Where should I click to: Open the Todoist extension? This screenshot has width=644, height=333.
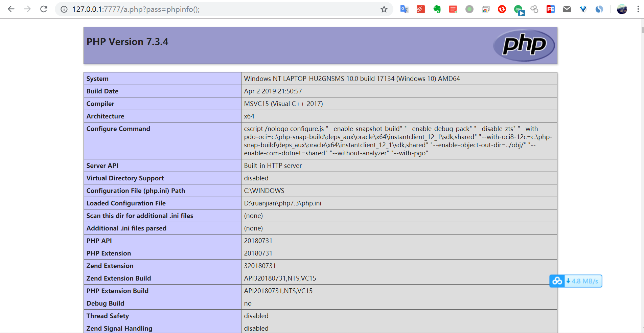point(420,9)
